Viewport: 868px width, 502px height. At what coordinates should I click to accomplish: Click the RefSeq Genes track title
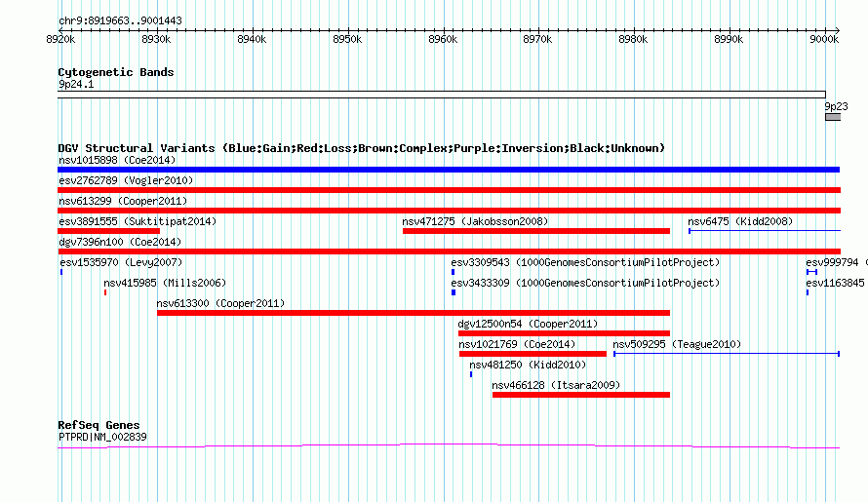[99, 425]
